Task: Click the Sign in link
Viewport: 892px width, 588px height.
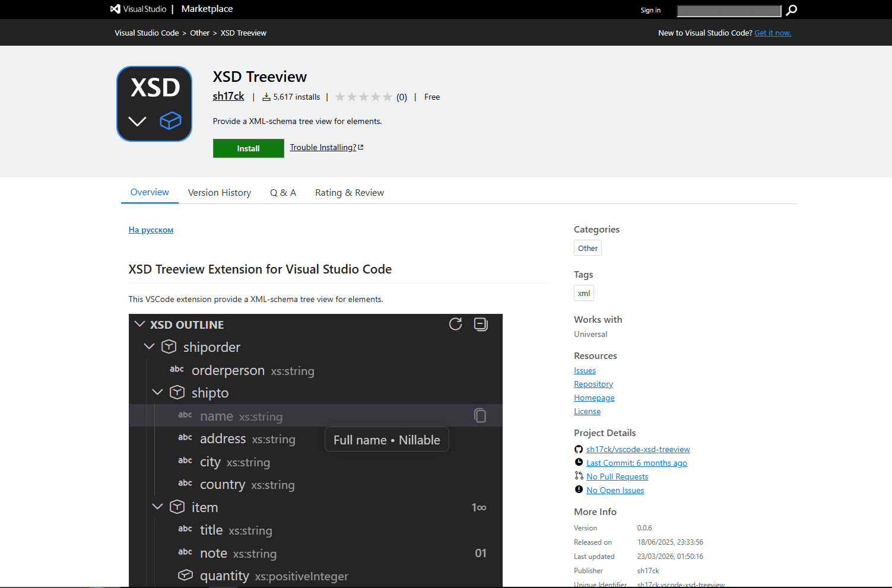Action: tap(650, 10)
